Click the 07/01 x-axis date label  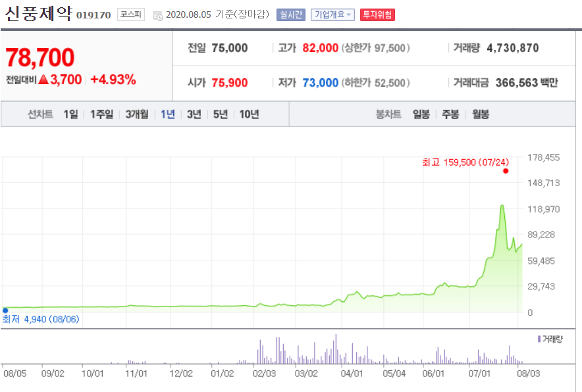click(479, 374)
